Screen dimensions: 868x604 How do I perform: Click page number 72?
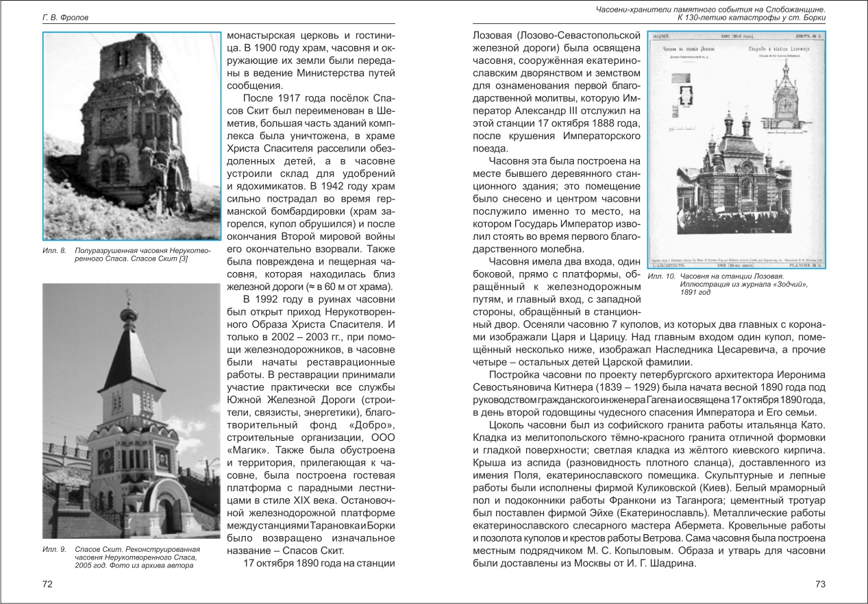pos(47,584)
